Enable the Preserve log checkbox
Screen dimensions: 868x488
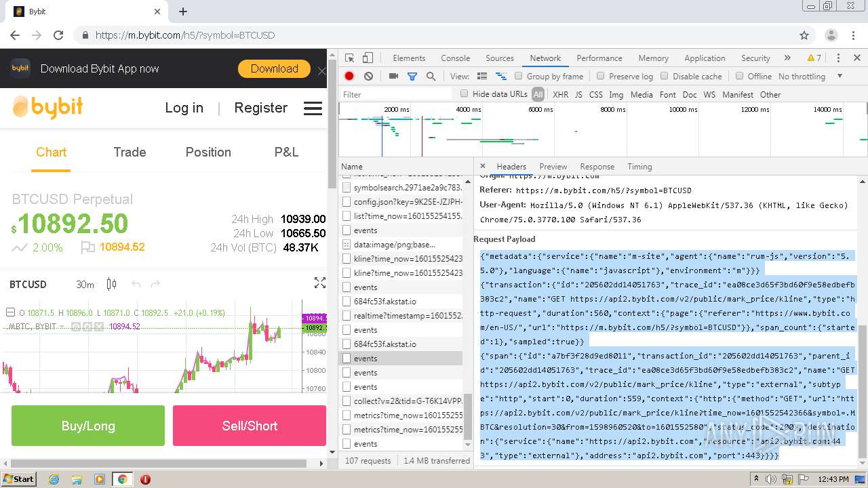coord(600,76)
